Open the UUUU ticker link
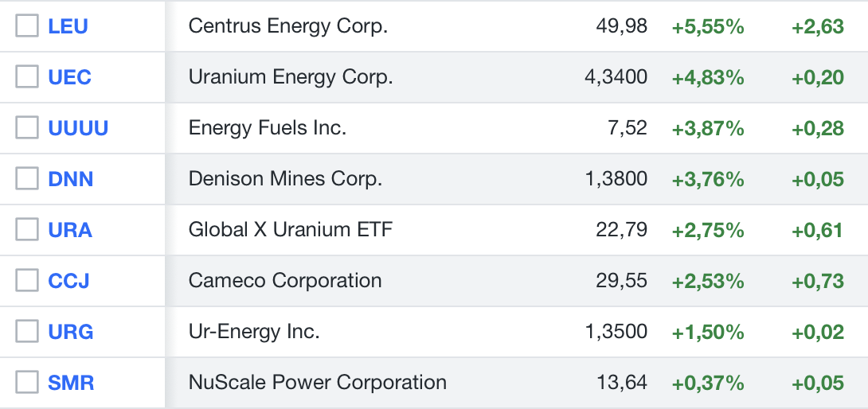This screenshot has height=409, width=868. [x=78, y=128]
